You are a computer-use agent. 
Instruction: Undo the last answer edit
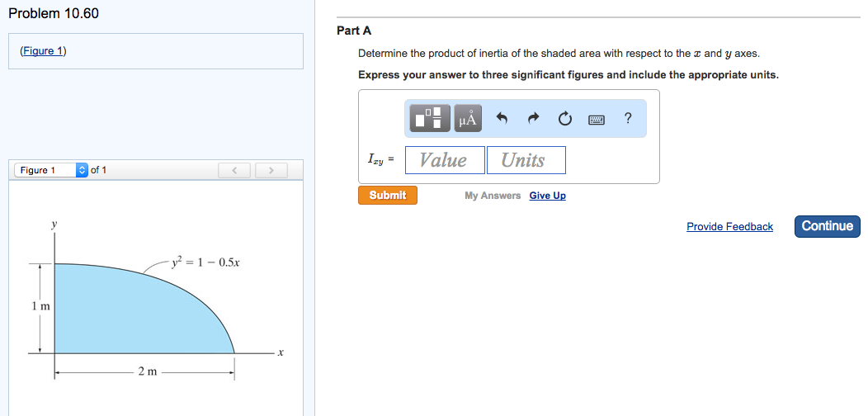coord(501,119)
